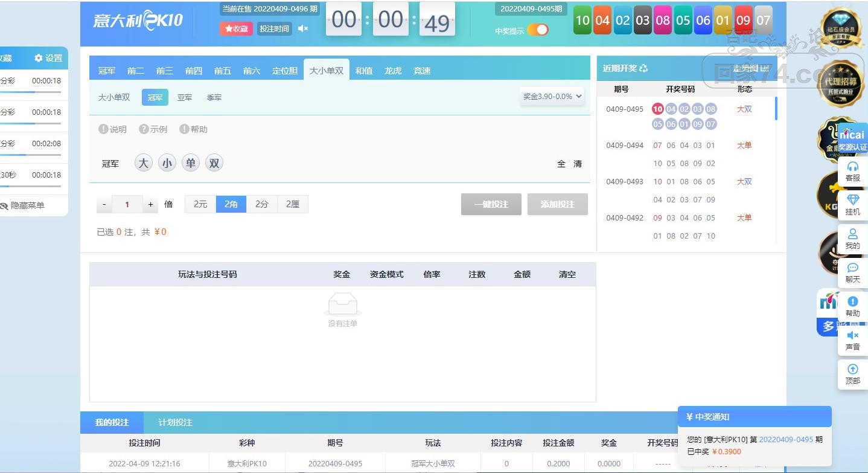Switch to 冠军 tab
Image resolution: width=868 pixels, height=473 pixels.
click(x=107, y=71)
